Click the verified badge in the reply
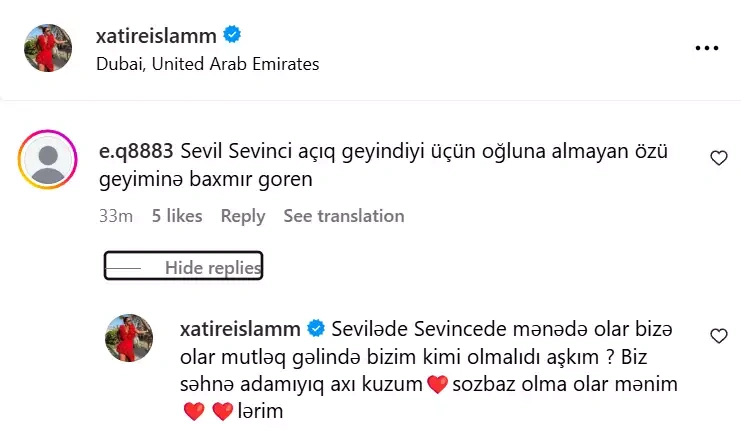The width and height of the screenshot is (741, 431). pyautogui.click(x=316, y=328)
